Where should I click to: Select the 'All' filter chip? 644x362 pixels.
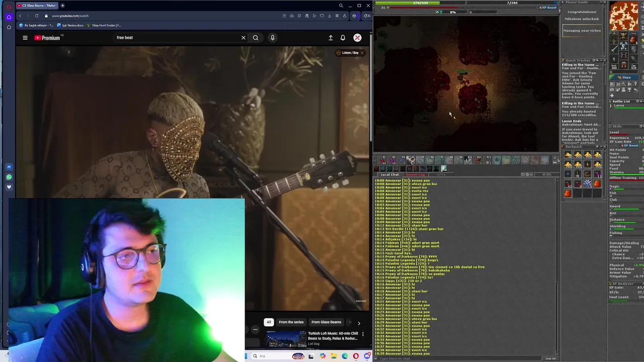point(269,322)
